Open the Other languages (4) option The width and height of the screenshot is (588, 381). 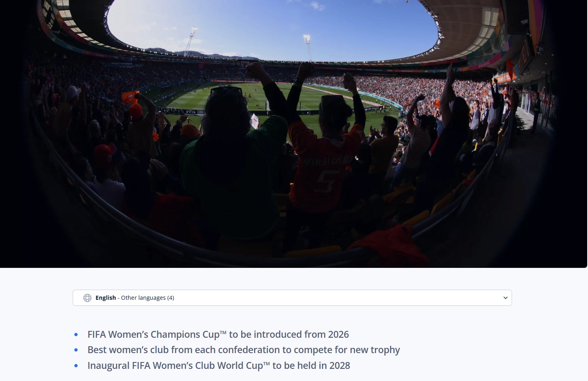(x=148, y=298)
